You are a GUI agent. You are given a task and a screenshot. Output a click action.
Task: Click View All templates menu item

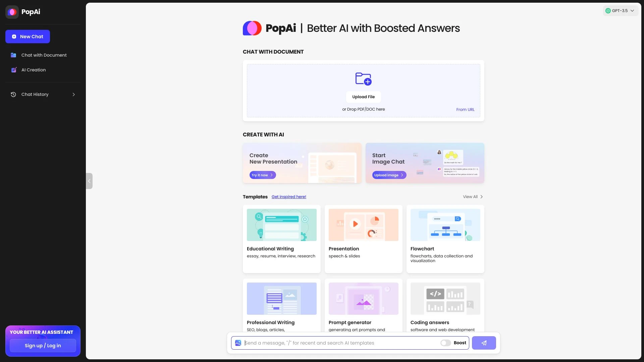[473, 197]
